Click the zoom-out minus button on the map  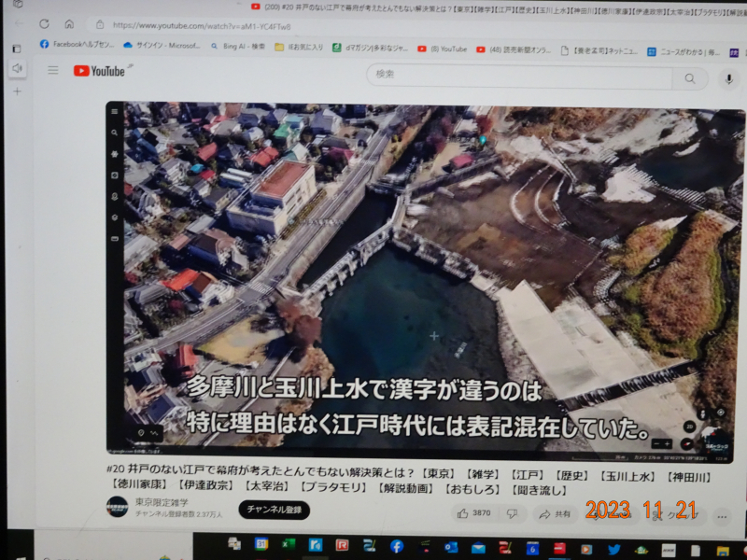point(656,444)
